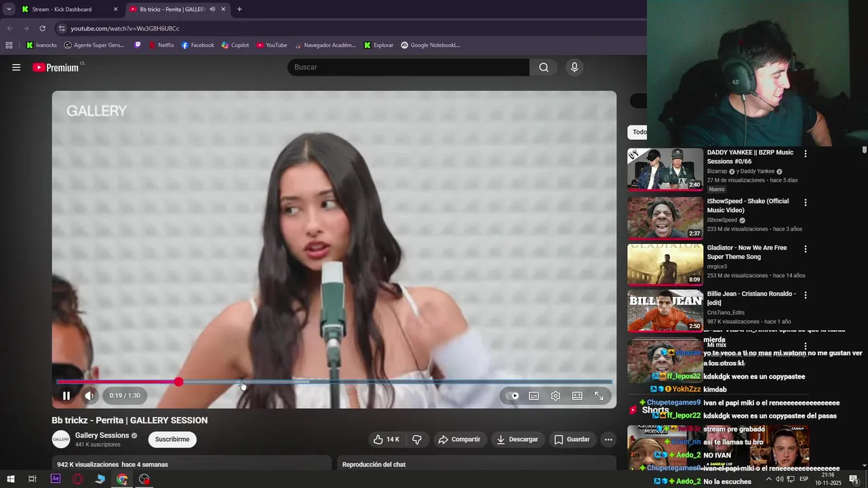Image resolution: width=868 pixels, height=488 pixels.
Task: Open options menu for Daddy Yankee video
Action: click(x=806, y=154)
